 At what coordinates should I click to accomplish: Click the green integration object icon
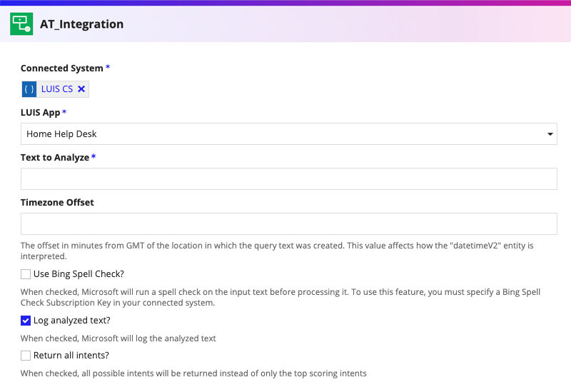tap(21, 24)
